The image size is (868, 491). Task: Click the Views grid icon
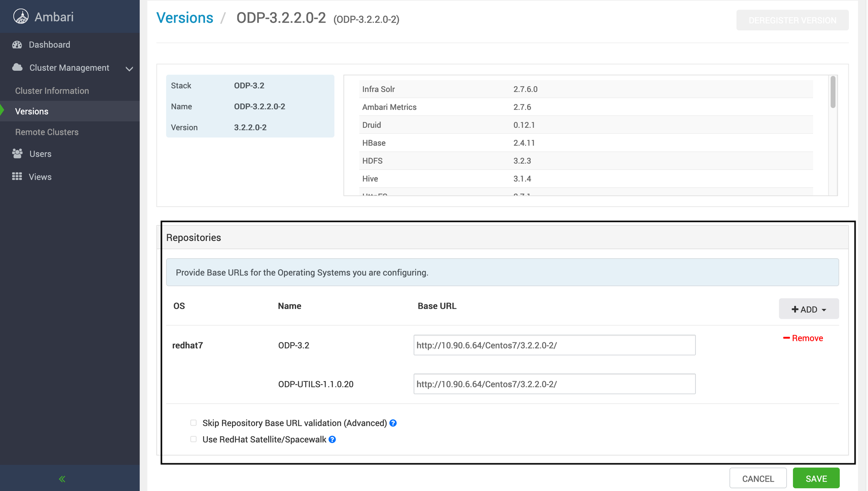click(17, 176)
